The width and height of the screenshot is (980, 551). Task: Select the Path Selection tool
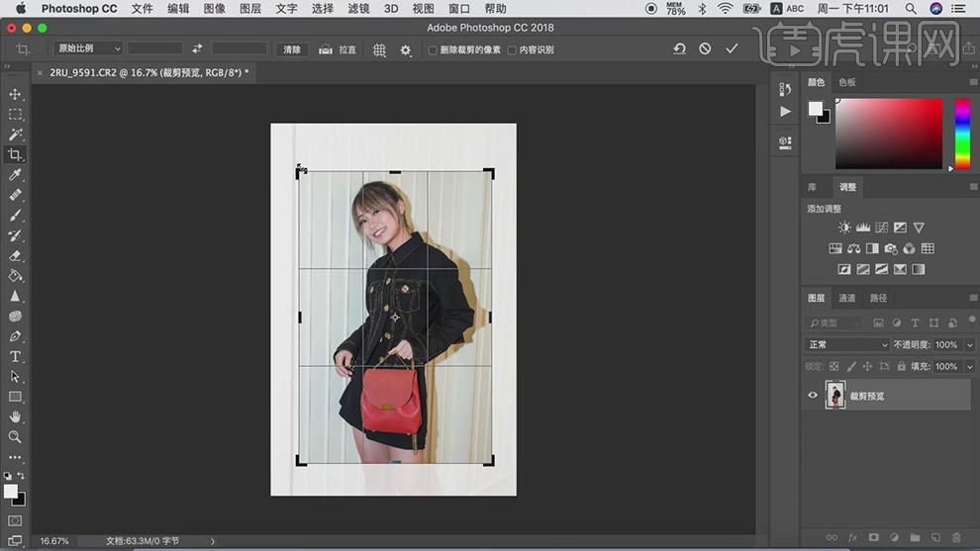pyautogui.click(x=15, y=377)
